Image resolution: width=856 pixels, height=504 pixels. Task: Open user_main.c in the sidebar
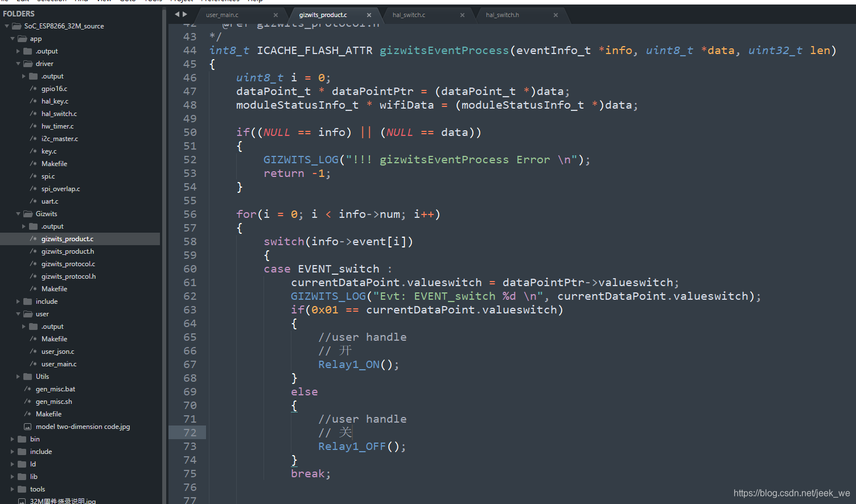[x=59, y=364]
